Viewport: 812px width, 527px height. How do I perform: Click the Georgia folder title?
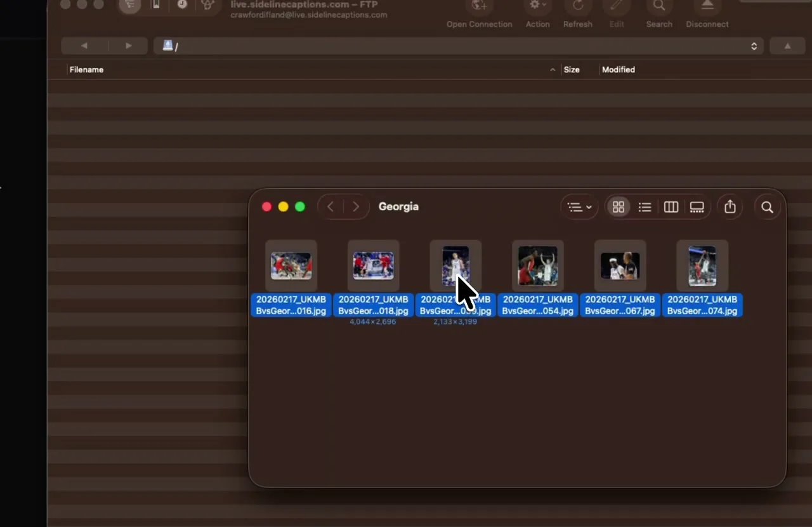click(x=398, y=207)
